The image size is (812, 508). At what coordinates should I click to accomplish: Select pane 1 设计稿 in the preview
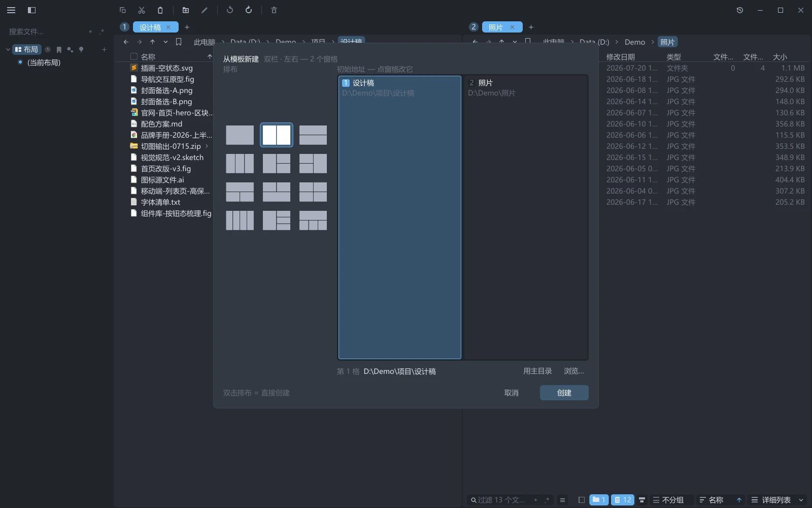click(400, 217)
